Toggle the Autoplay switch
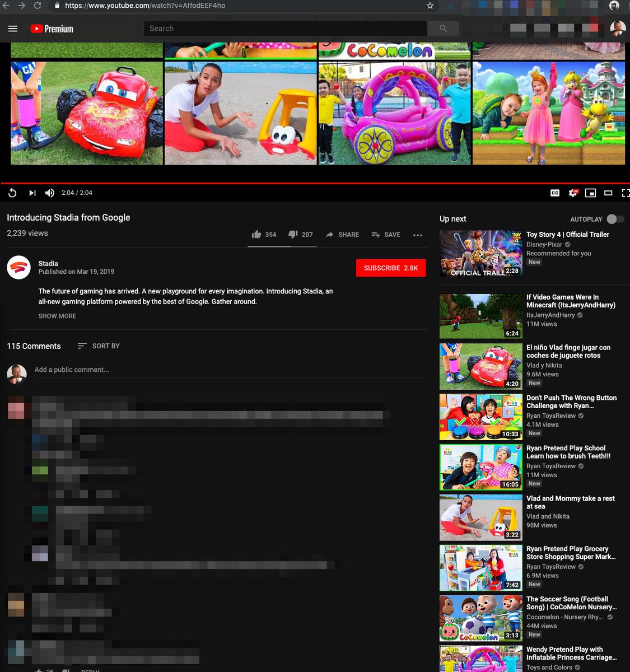The image size is (630, 672). 615,219
